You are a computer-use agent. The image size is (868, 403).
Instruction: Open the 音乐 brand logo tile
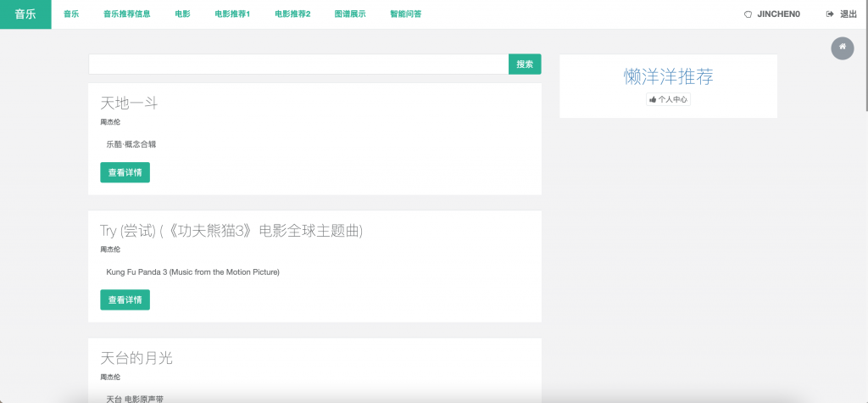pos(25,14)
